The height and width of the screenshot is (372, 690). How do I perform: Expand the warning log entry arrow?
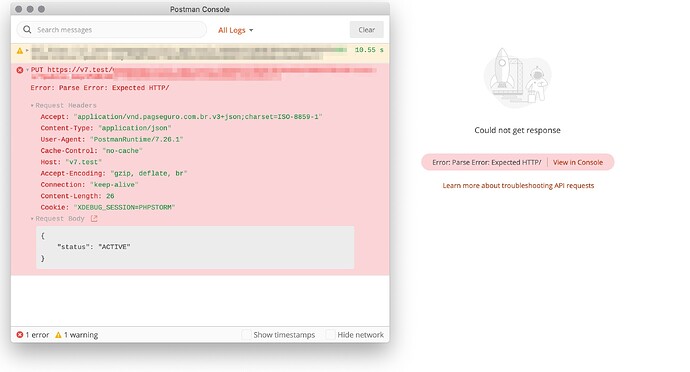(x=27, y=50)
